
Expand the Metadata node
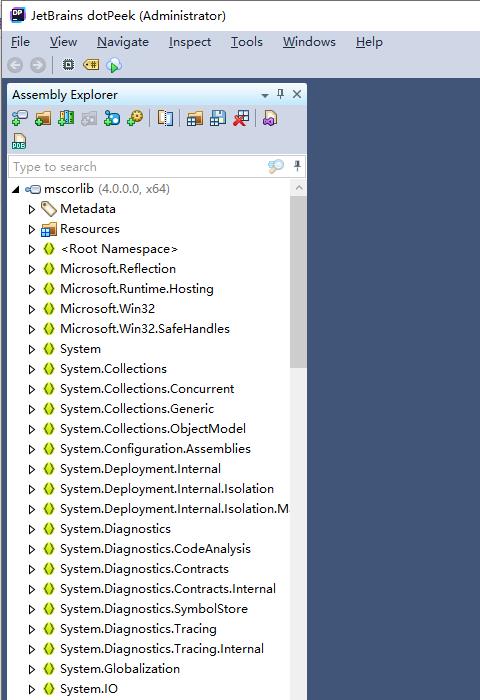click(x=31, y=209)
